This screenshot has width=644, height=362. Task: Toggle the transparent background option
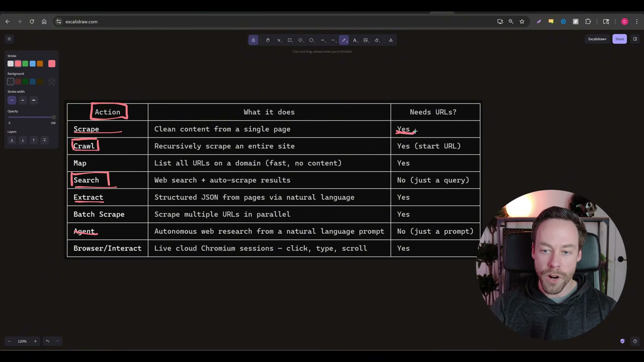(10, 81)
